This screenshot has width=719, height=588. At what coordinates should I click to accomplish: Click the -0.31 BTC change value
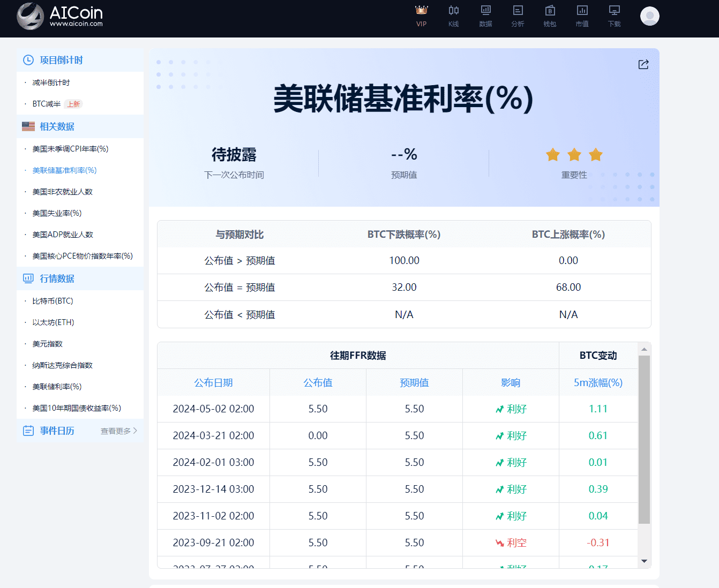coord(598,542)
